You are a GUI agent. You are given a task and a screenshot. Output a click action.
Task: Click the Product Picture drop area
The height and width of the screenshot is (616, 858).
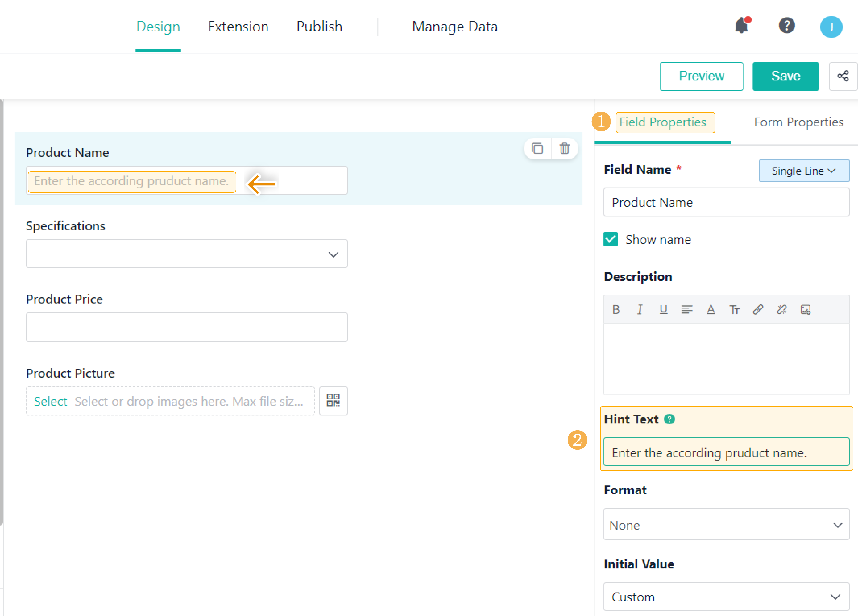pyautogui.click(x=170, y=401)
